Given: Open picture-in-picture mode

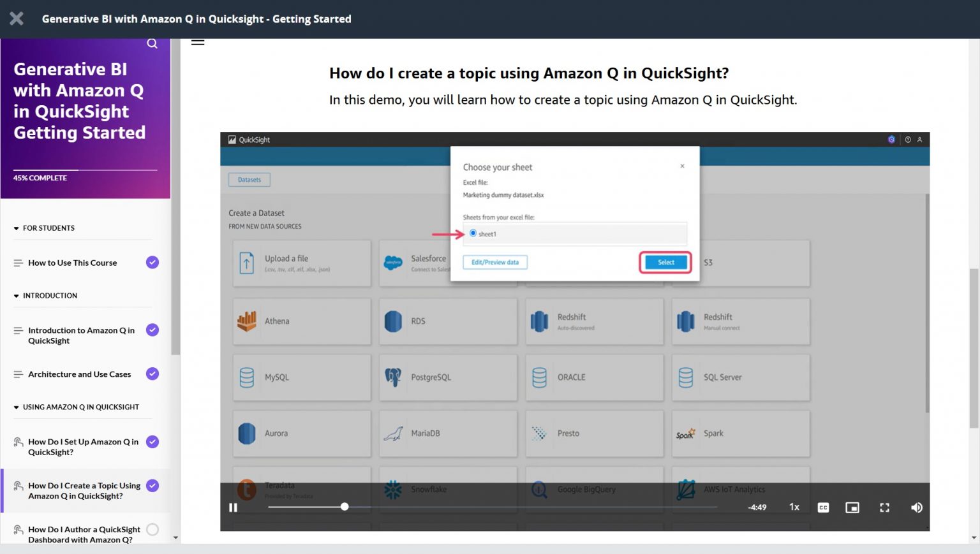Looking at the screenshot, I should tap(853, 507).
